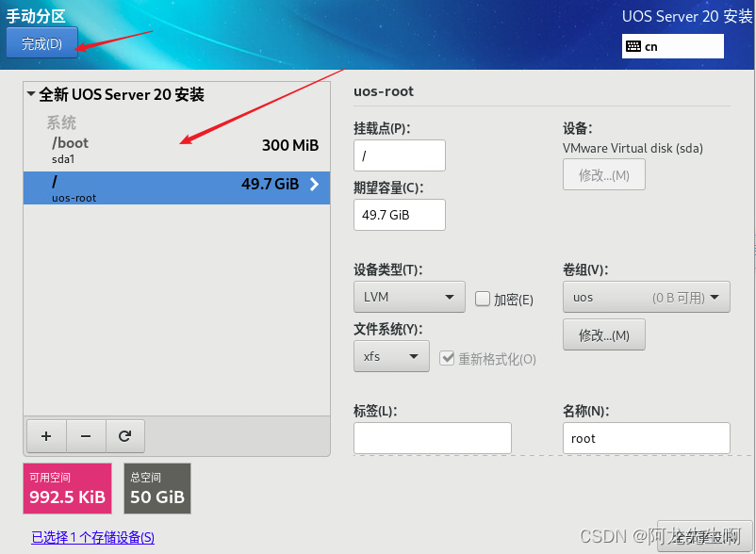Viewport: 756px width, 554px height.
Task: Click the 可用空间 992.5 KiB pink box
Action: point(67,488)
